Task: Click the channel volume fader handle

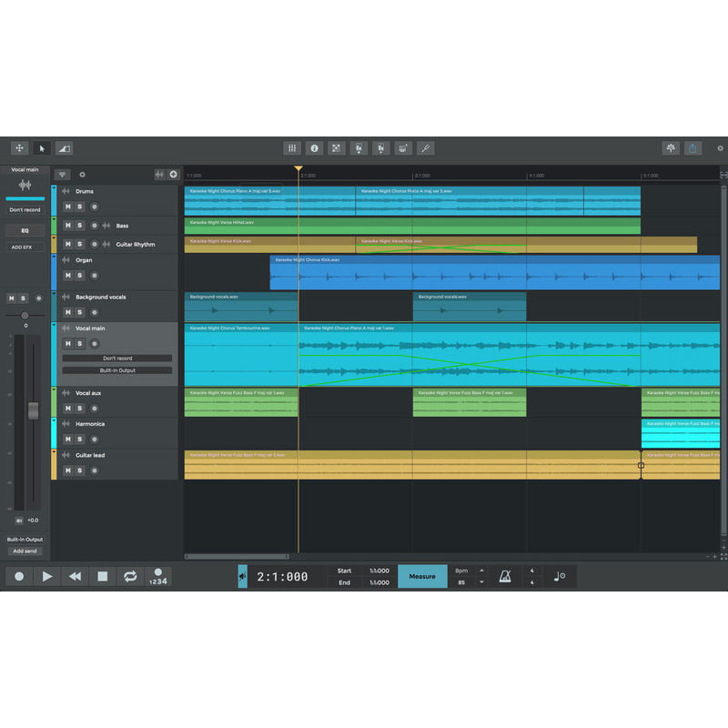Action: tap(34, 411)
